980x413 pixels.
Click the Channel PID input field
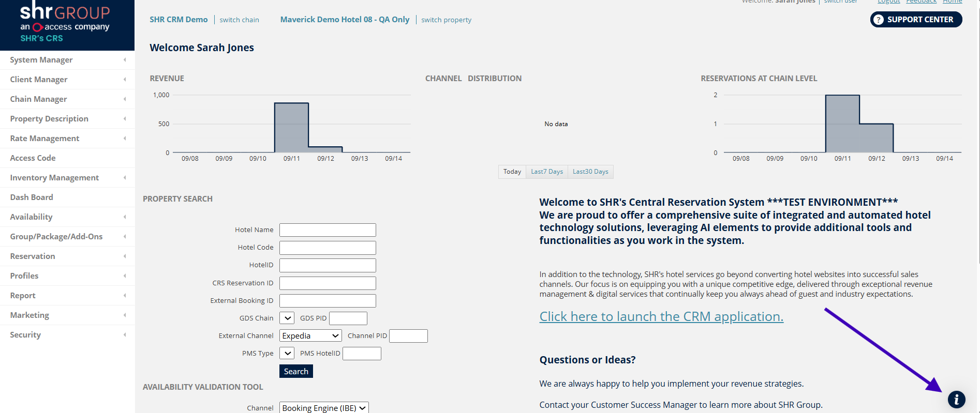point(408,336)
